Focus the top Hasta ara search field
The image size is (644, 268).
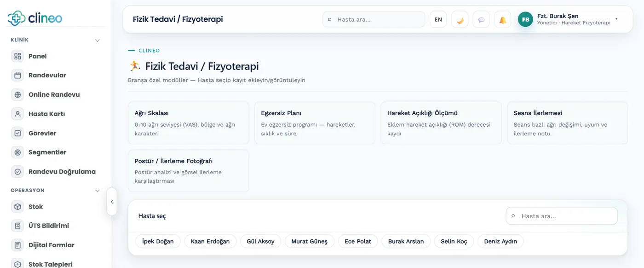click(x=374, y=19)
